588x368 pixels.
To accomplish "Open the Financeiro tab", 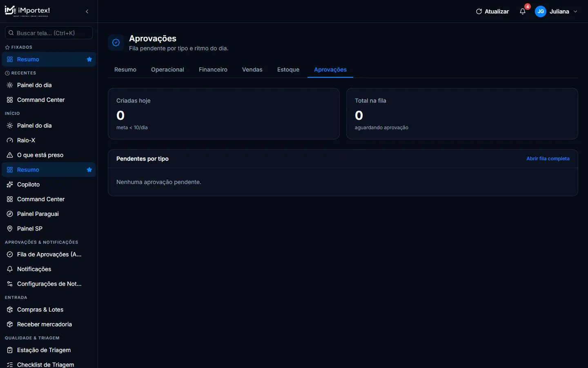I will point(213,70).
